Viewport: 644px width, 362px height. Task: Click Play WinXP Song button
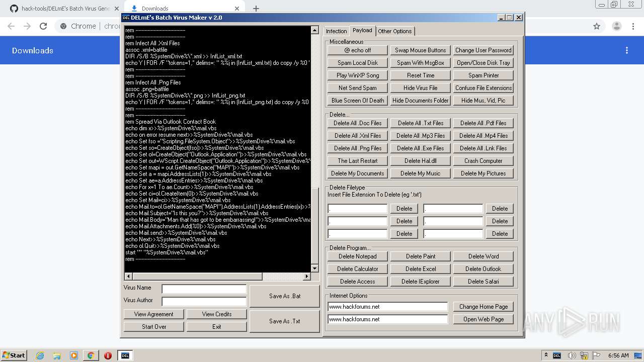coord(358,75)
